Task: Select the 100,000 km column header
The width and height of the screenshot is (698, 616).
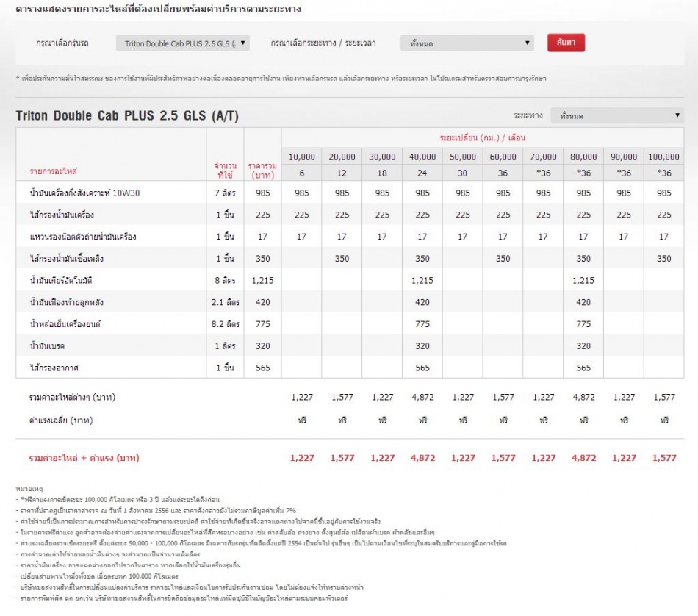Action: coord(663,157)
